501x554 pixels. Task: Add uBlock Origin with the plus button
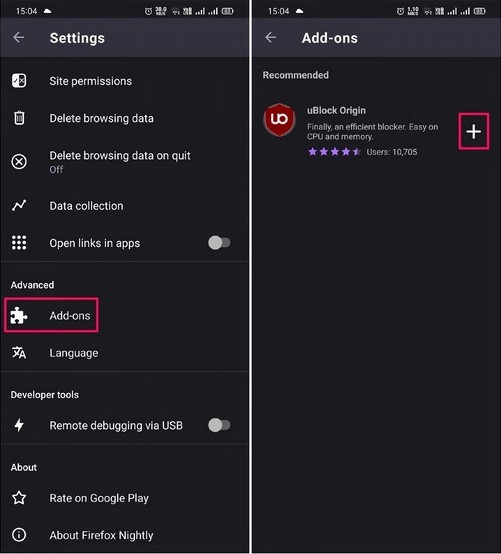pos(473,131)
